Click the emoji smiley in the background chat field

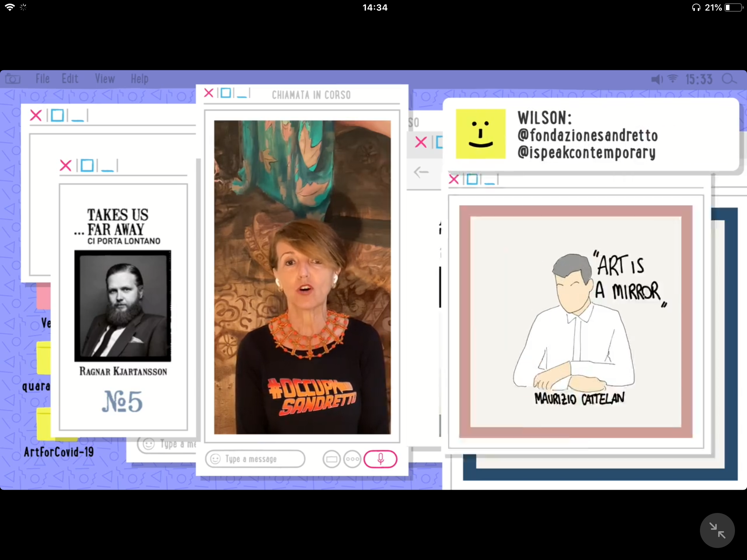click(148, 444)
